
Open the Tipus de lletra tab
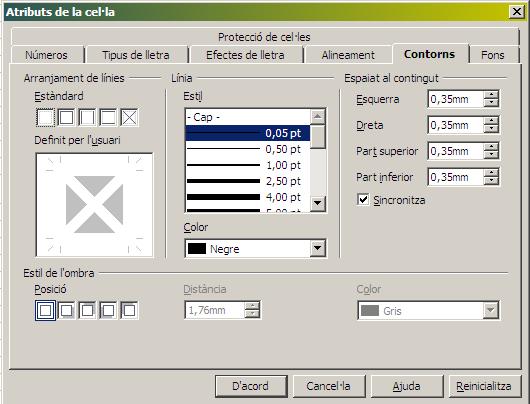[x=136, y=55]
